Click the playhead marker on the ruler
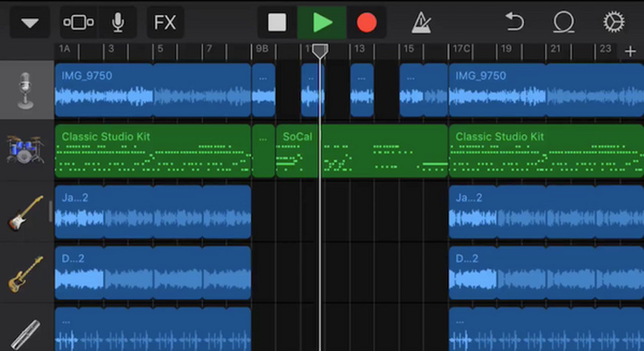The height and width of the screenshot is (351, 644). pos(320,51)
